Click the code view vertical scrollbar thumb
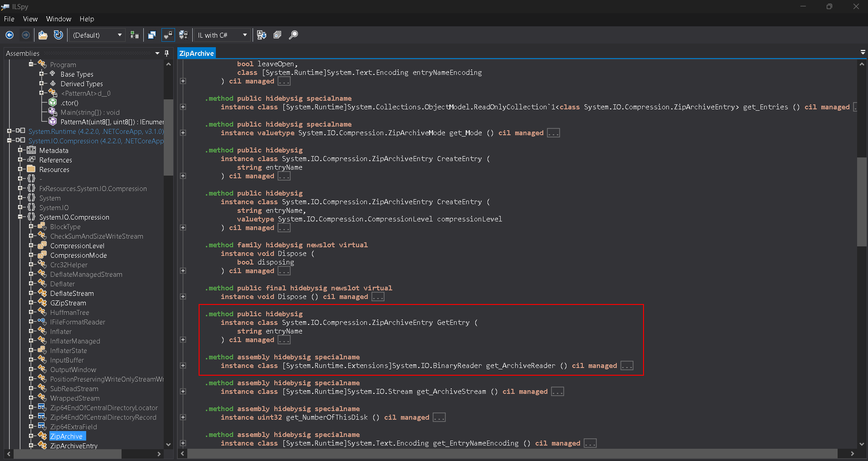Viewport: 868px width, 461px height. coord(862,202)
